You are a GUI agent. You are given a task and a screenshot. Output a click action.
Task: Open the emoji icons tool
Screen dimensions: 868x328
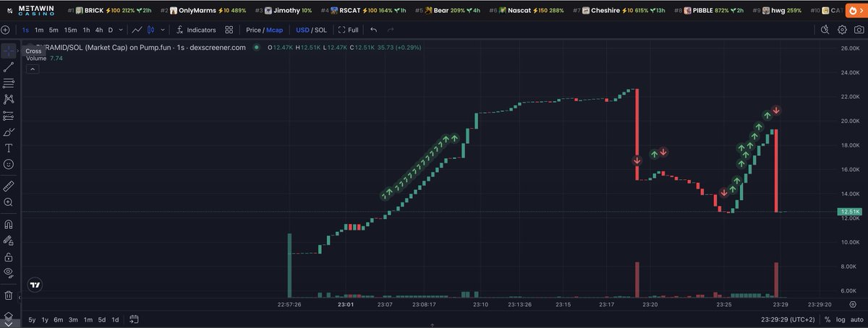tap(9, 165)
